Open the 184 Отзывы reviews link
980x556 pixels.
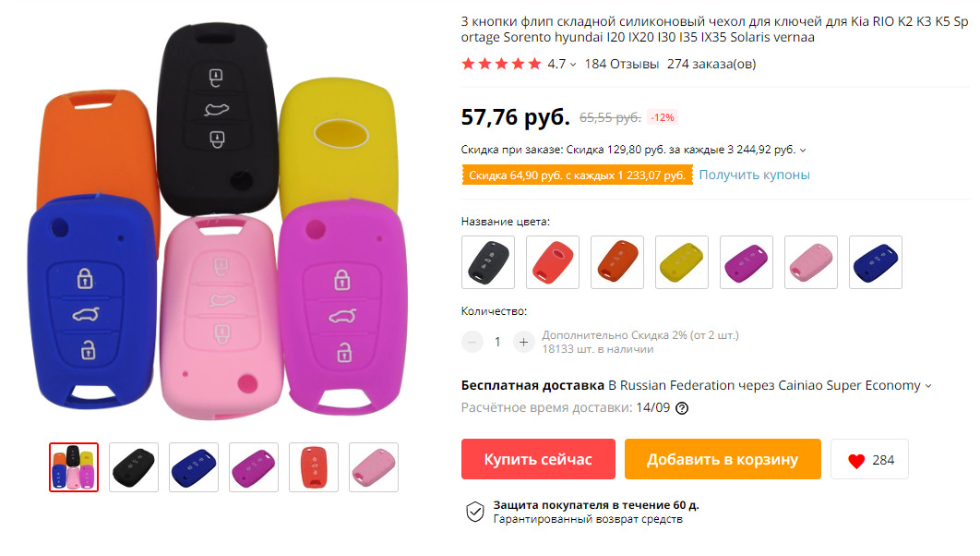click(621, 64)
